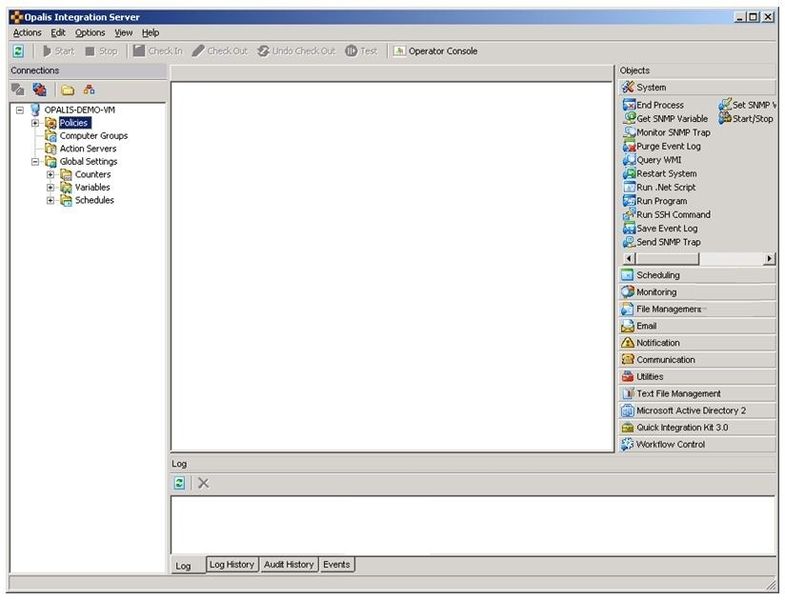Select the OPALIS-DEMO-VM server
Viewport: 785px width, 600px height.
click(80, 110)
